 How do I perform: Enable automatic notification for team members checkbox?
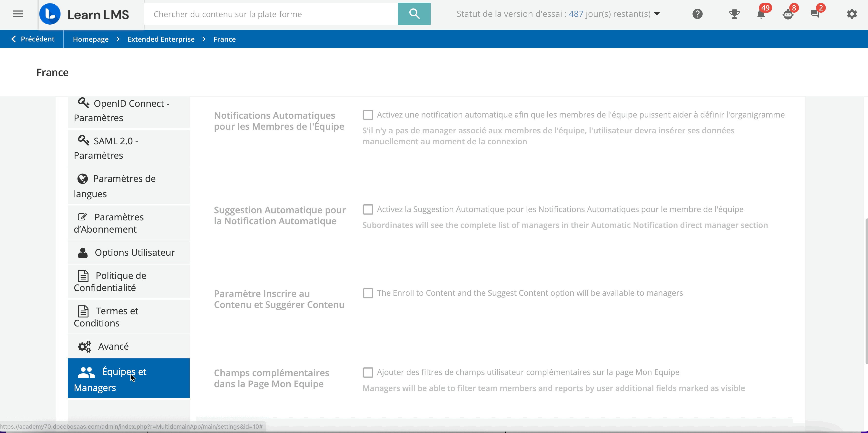[x=368, y=115]
